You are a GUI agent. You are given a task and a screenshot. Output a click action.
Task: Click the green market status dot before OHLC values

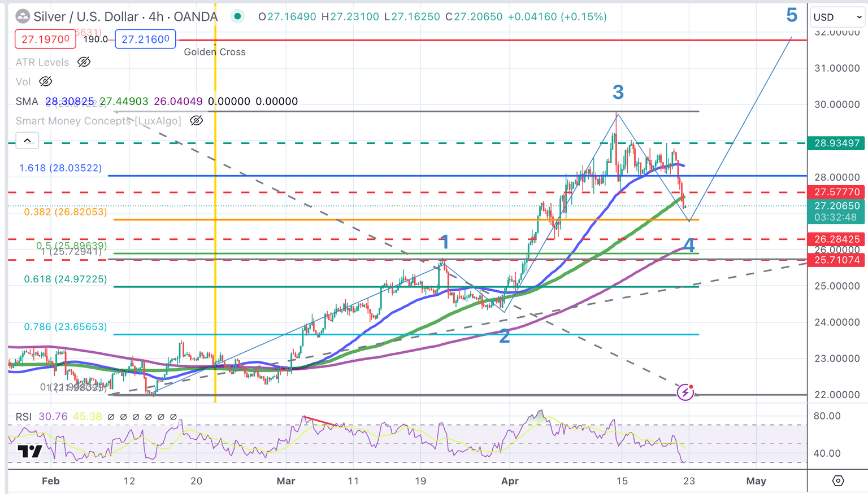(237, 17)
